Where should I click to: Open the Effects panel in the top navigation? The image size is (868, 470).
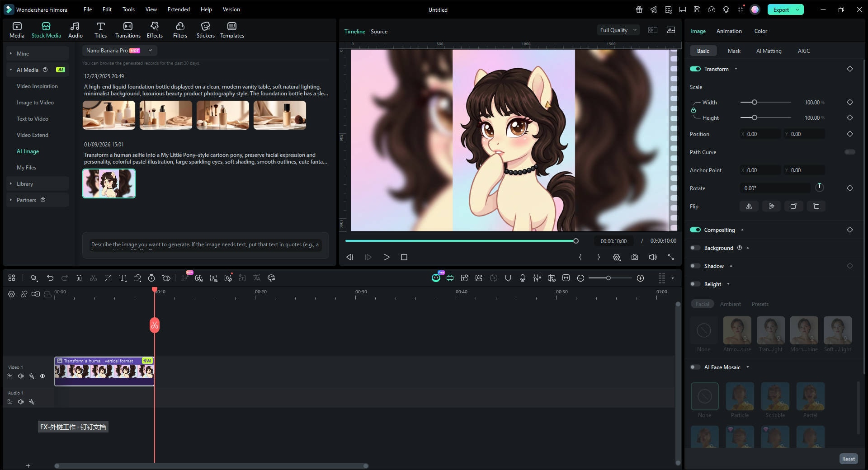pyautogui.click(x=154, y=30)
